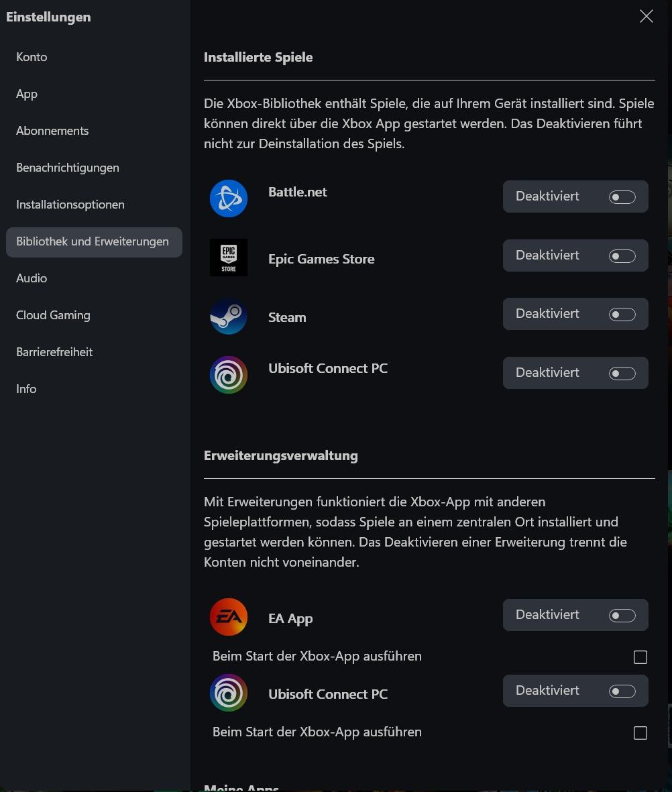
Task: Click the EA App logo icon
Action: click(x=229, y=617)
